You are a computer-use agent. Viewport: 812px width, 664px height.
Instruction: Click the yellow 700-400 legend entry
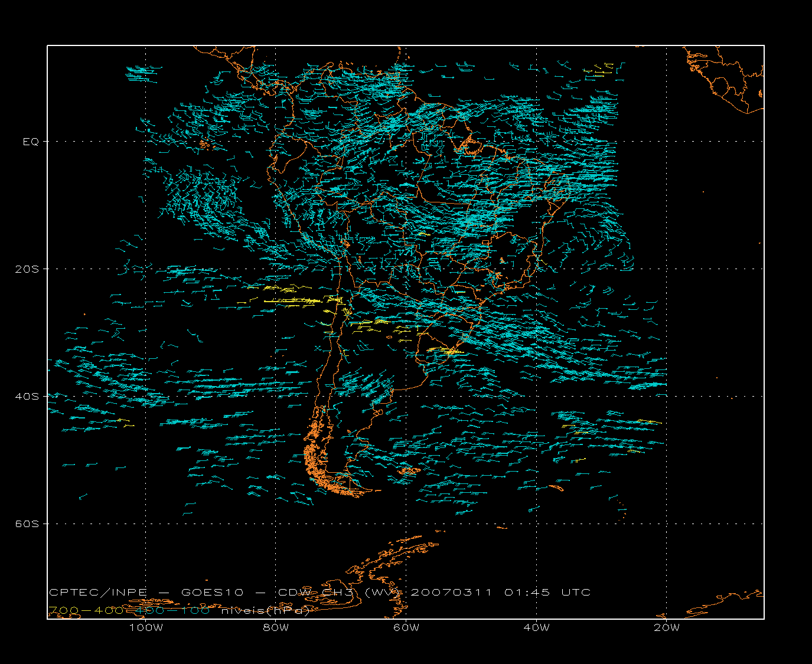(85, 610)
